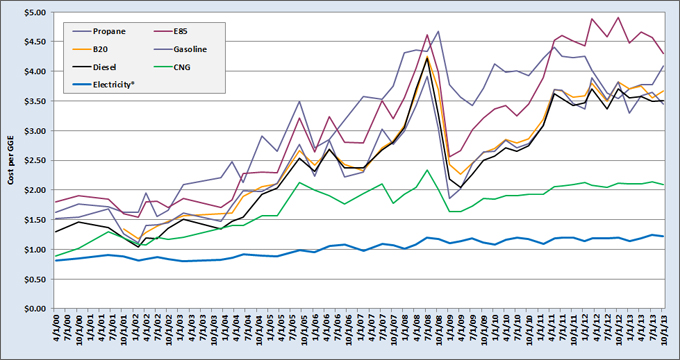Select the Cost per GGE axis title
The height and width of the screenshot is (360, 680).
(11, 161)
